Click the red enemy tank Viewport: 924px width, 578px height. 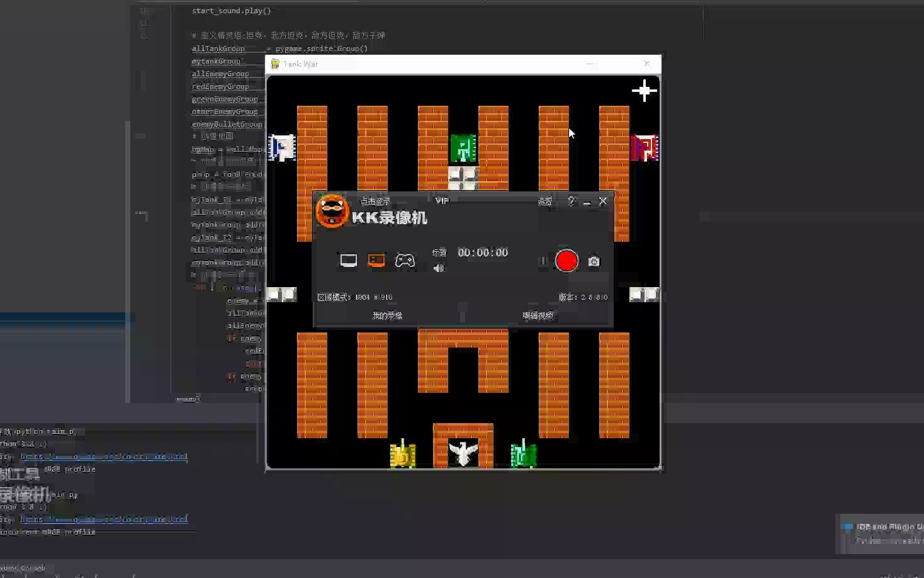645,149
